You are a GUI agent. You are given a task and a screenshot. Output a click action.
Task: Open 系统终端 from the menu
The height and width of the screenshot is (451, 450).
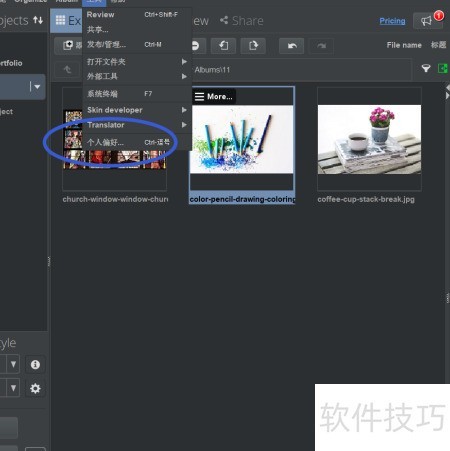[137, 94]
